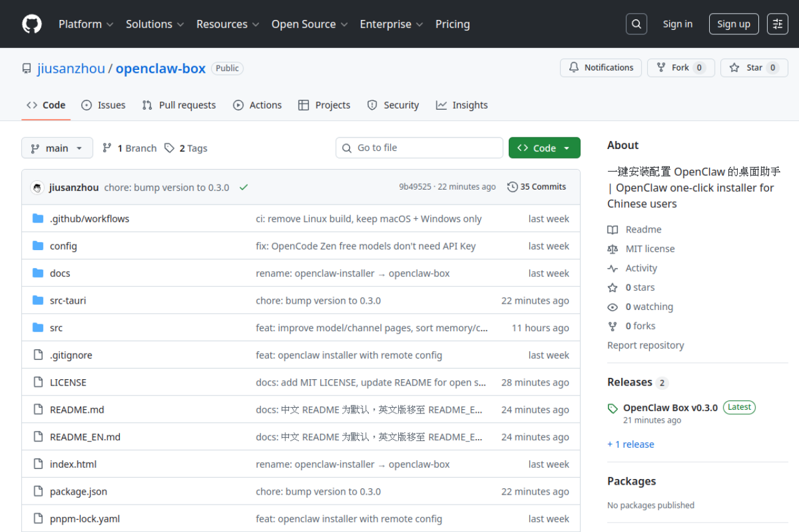The image size is (799, 532).
Task: Open the Open Source dropdown in the navbar
Action: [309, 24]
